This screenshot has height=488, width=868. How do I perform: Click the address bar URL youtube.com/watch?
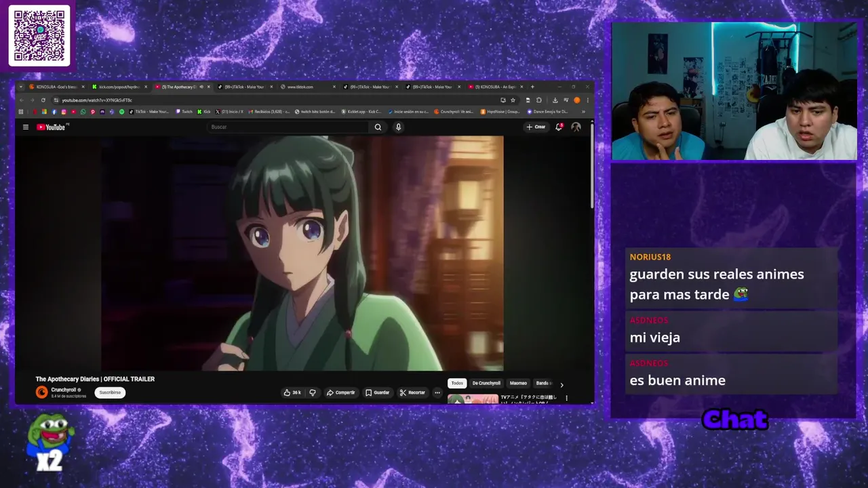pos(97,100)
